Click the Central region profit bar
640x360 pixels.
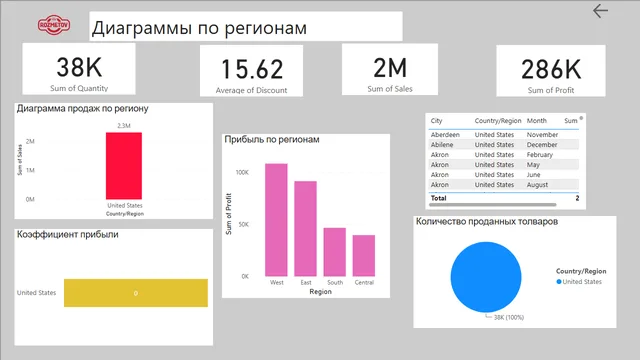point(364,256)
